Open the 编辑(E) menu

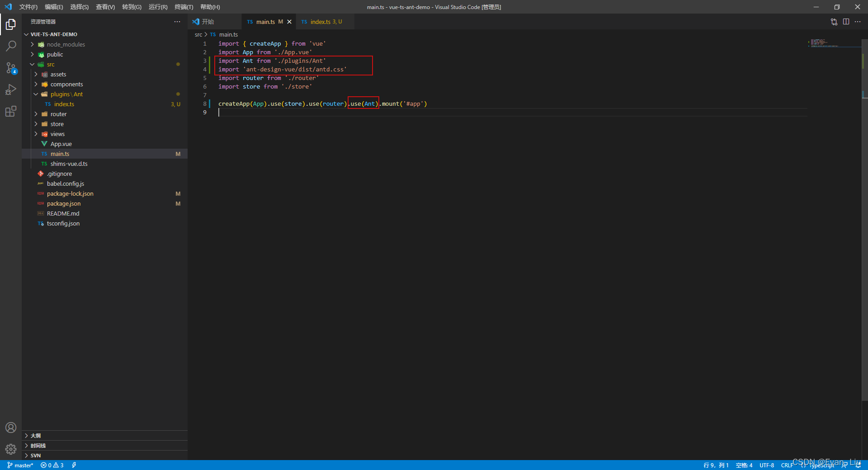coord(54,7)
